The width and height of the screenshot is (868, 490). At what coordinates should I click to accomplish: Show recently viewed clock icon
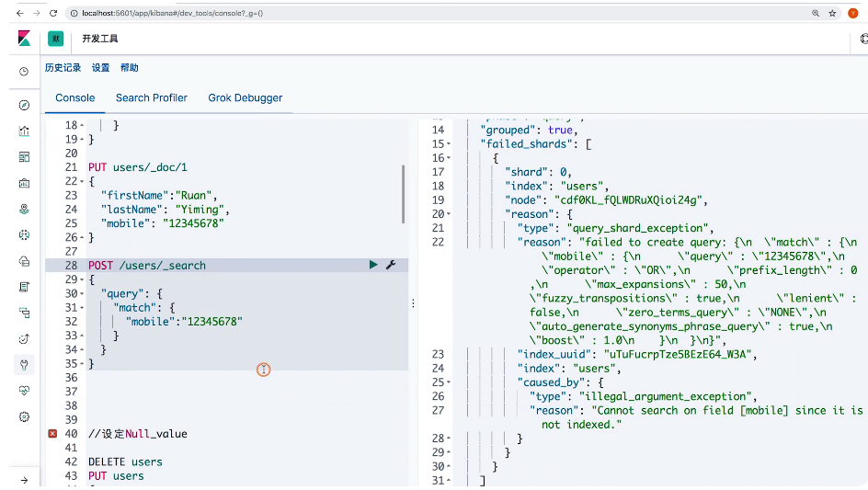point(24,72)
